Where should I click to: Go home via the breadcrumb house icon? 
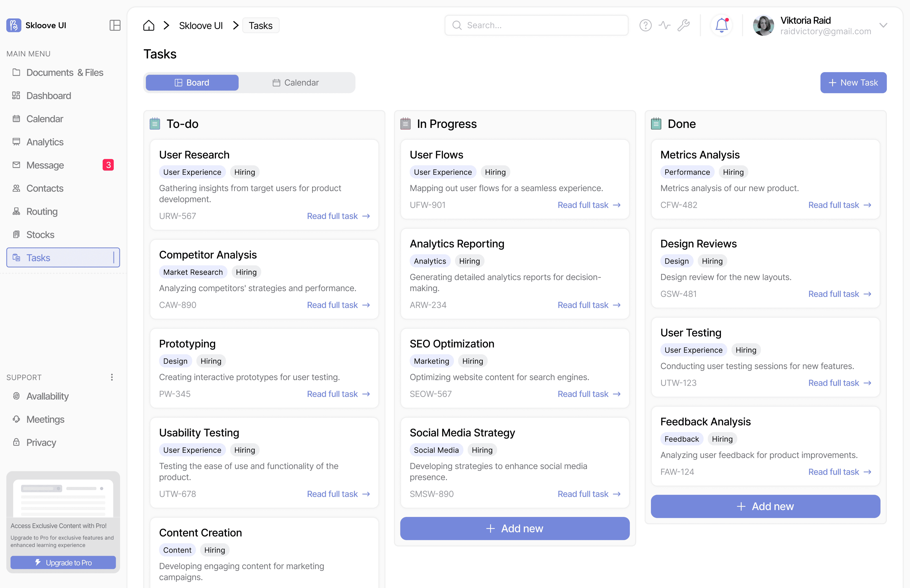point(149,26)
